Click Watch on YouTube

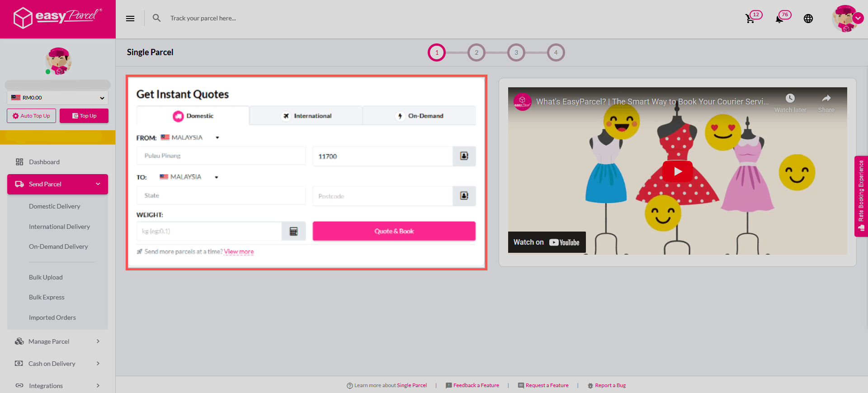pyautogui.click(x=547, y=242)
